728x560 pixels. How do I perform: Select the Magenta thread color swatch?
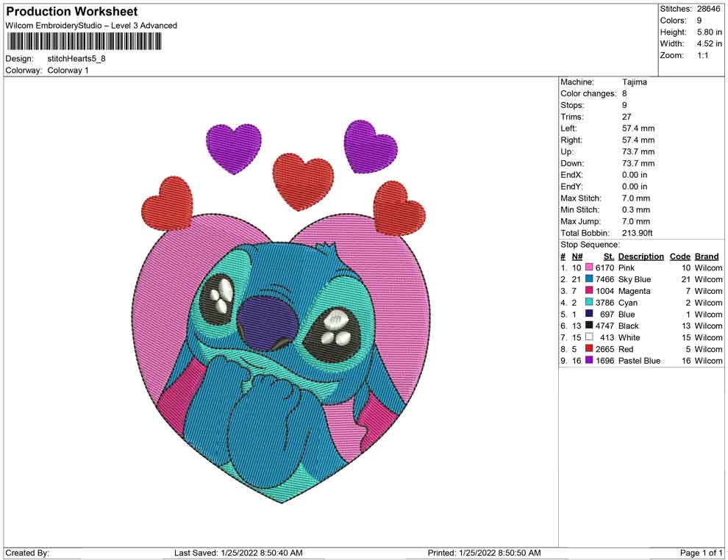589,290
